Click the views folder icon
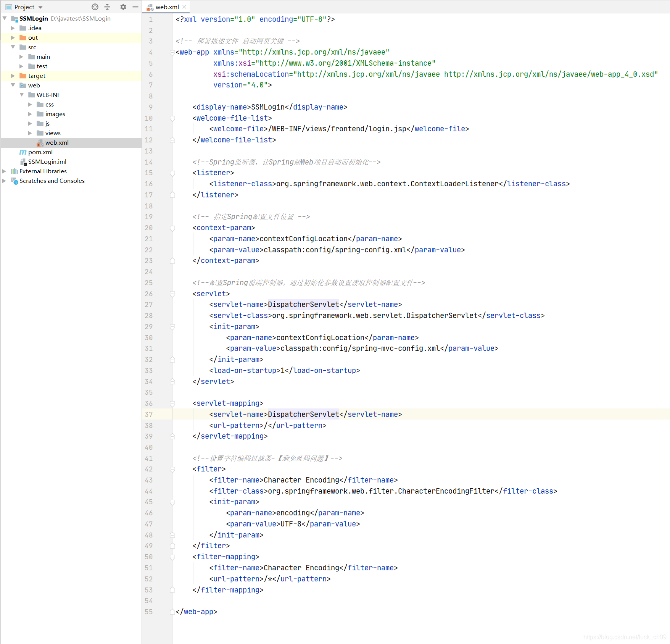The height and width of the screenshot is (644, 670). [x=40, y=133]
